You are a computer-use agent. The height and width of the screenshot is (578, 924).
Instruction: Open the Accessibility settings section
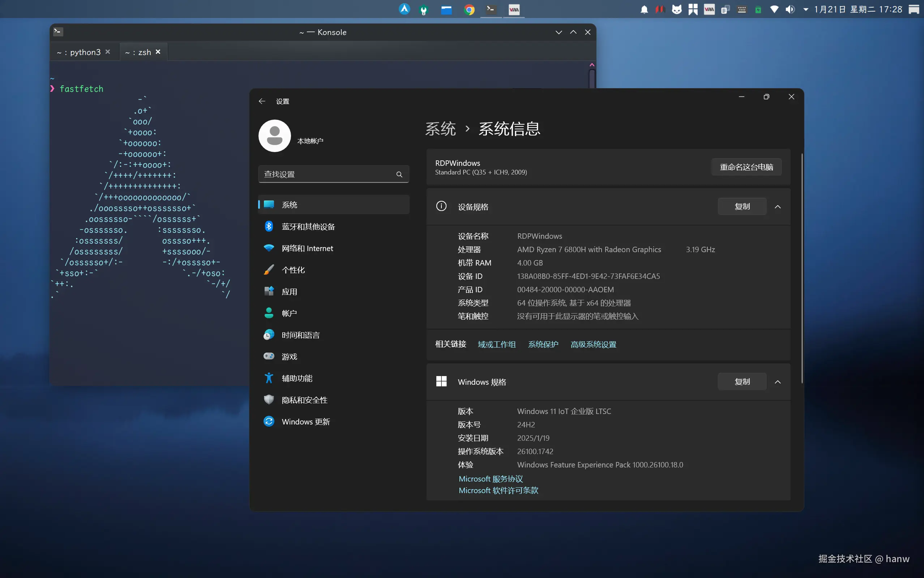[x=297, y=379]
